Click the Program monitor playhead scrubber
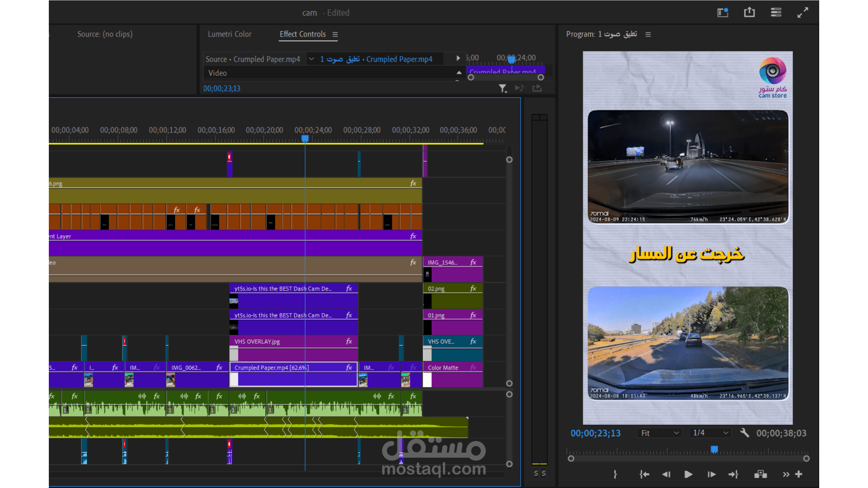The image size is (868, 488). (714, 449)
